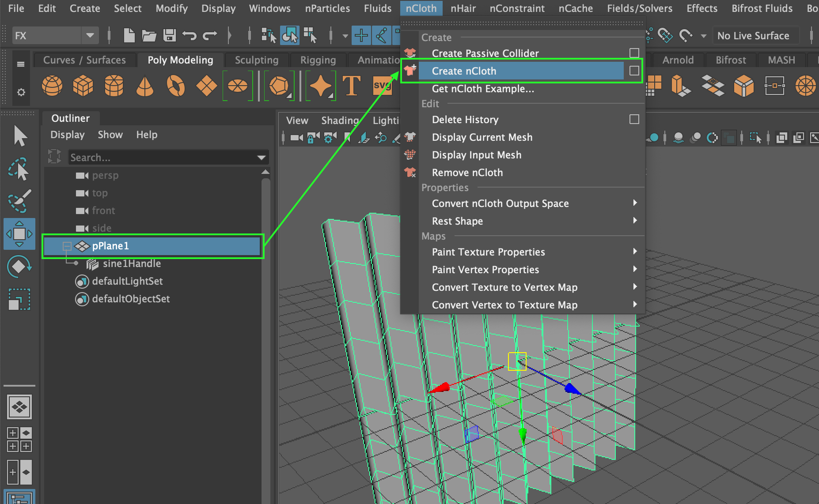The height and width of the screenshot is (504, 819).
Task: Click the Open Scene folder icon
Action: click(x=149, y=36)
